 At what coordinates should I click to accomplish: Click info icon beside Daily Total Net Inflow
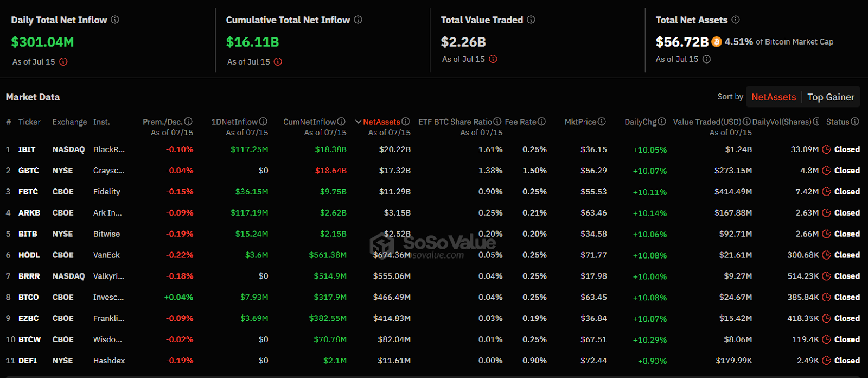[x=115, y=20]
